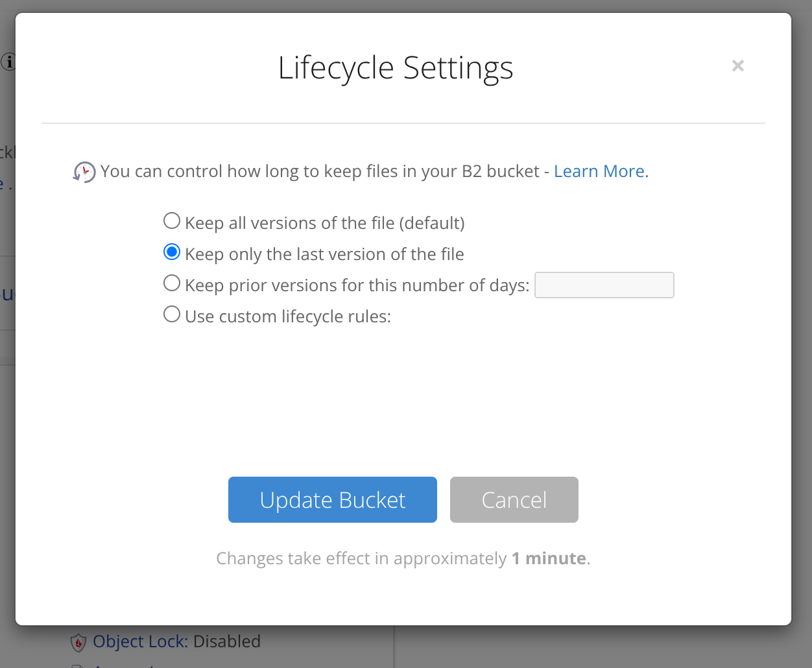This screenshot has width=812, height=668.
Task: Select the Keep only last version radio button
Action: tap(172, 252)
